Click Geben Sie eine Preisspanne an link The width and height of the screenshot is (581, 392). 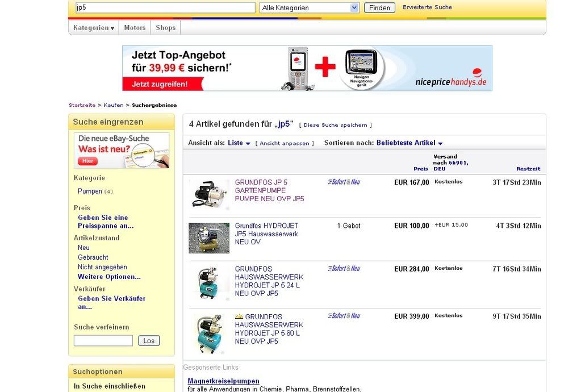pyautogui.click(x=106, y=222)
